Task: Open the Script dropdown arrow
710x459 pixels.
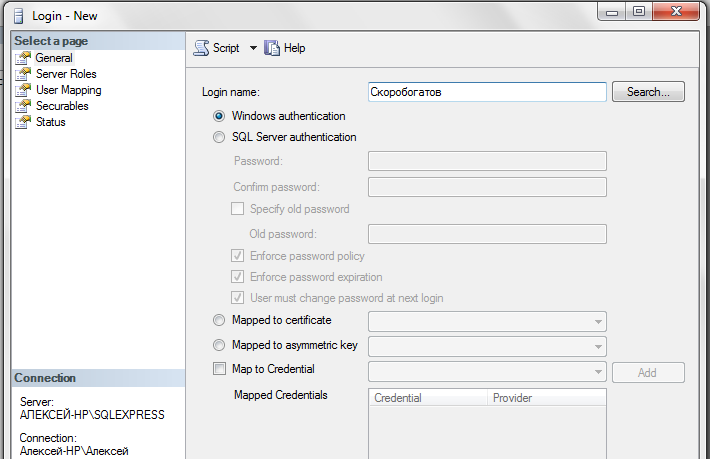Action: click(x=253, y=48)
